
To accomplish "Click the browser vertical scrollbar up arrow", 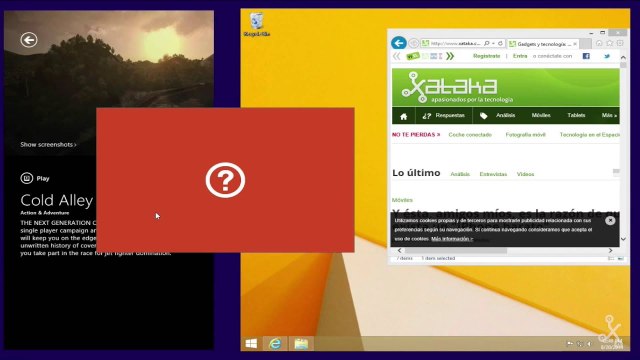I will click(x=623, y=57).
